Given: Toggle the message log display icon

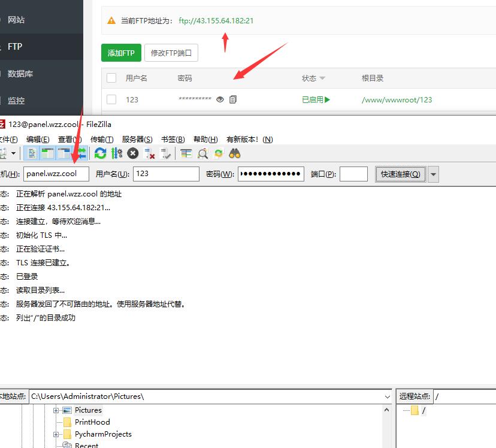Looking at the screenshot, I should [x=32, y=154].
